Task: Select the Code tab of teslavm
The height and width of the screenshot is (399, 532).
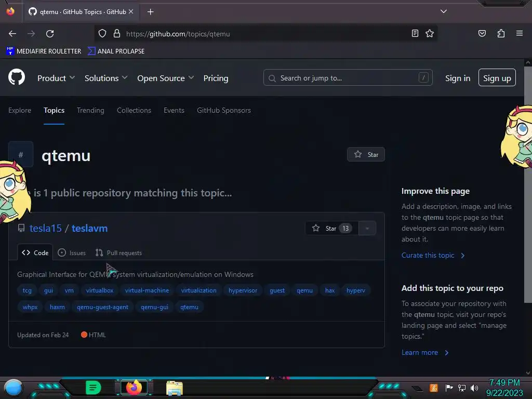Action: click(35, 252)
